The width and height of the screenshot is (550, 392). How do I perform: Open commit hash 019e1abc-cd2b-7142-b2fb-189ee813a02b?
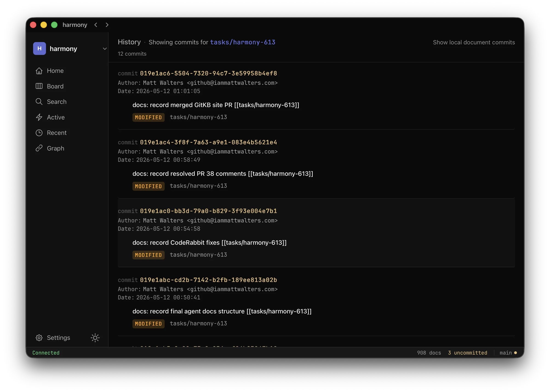point(209,280)
